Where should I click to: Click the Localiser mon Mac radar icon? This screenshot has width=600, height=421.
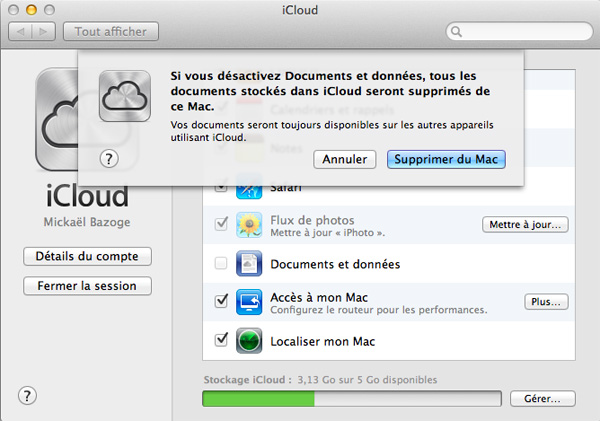[249, 341]
